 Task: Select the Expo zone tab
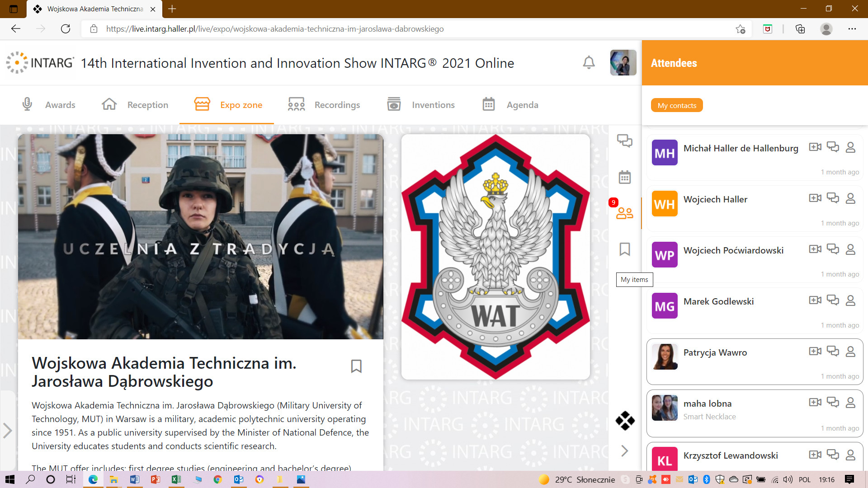228,105
